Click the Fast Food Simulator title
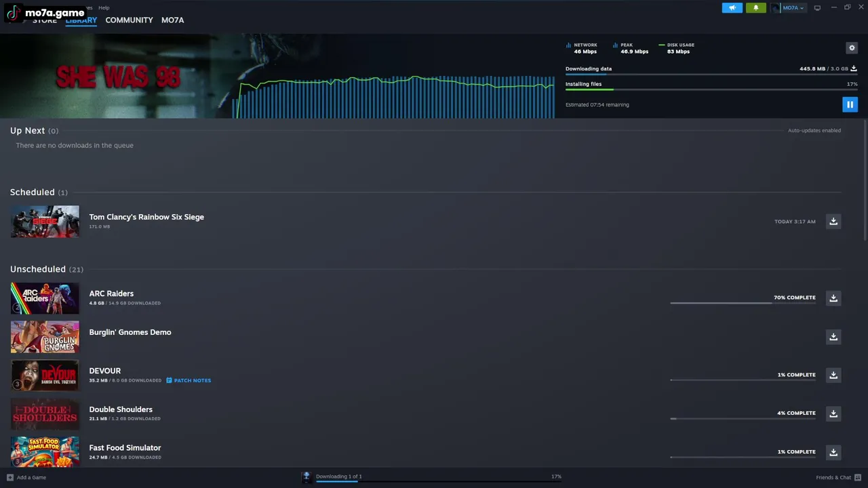The width and height of the screenshot is (868, 488). pos(125,447)
